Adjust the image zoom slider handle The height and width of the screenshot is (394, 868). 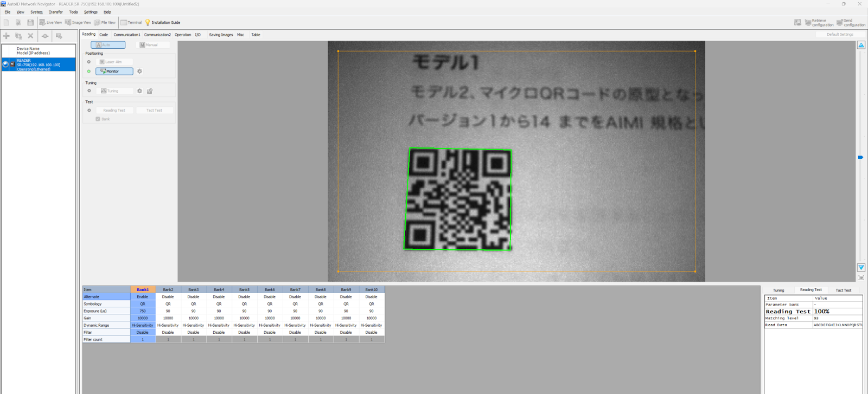pyautogui.click(x=860, y=157)
